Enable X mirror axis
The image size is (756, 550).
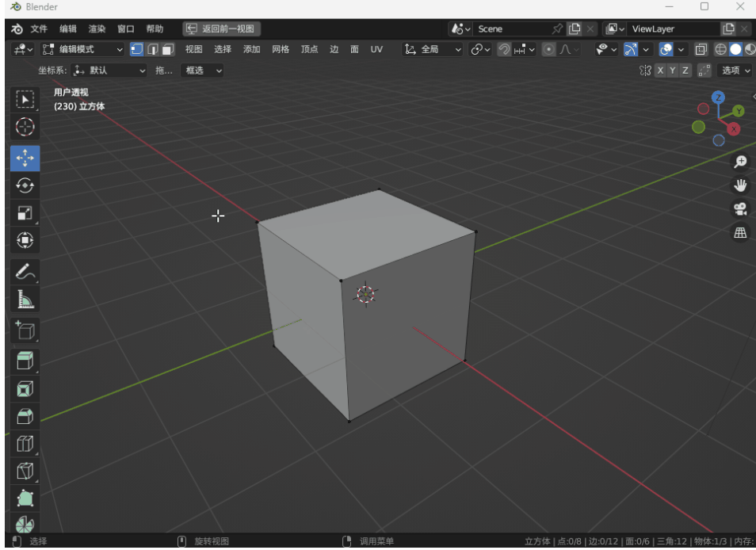660,71
